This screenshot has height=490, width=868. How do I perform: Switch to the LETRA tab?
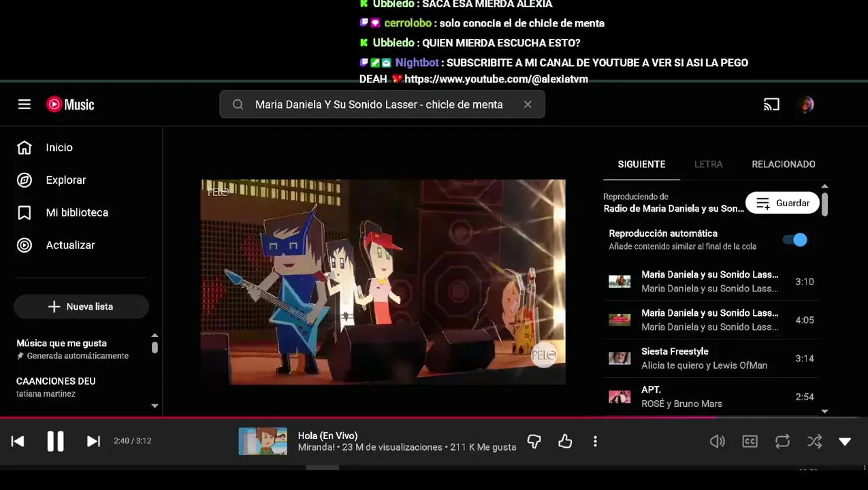[x=709, y=164]
